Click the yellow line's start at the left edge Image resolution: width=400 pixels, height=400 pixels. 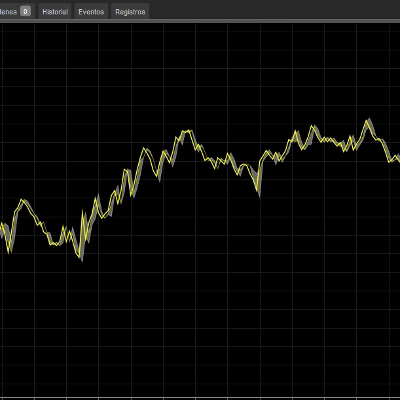pos(1,224)
